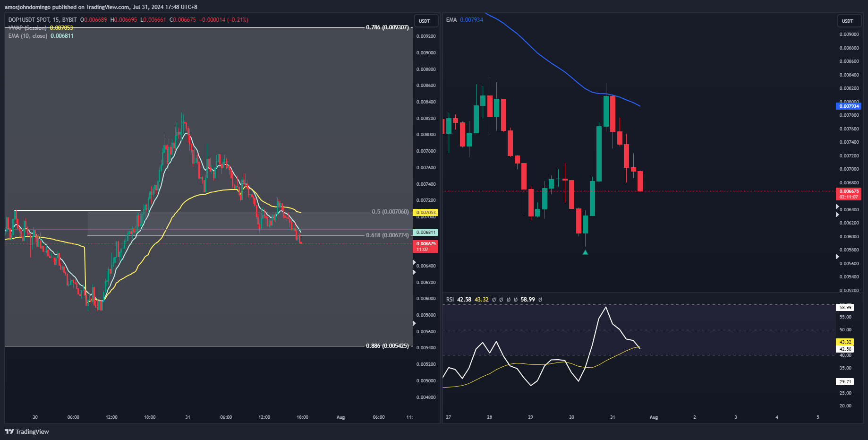Click the 29 date label on the right chart's time axis

click(x=530, y=417)
